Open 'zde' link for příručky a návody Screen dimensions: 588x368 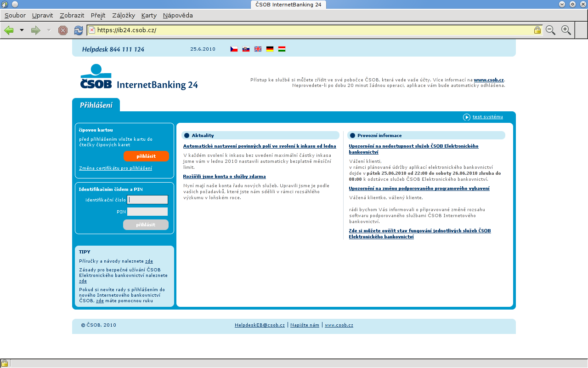click(x=149, y=261)
